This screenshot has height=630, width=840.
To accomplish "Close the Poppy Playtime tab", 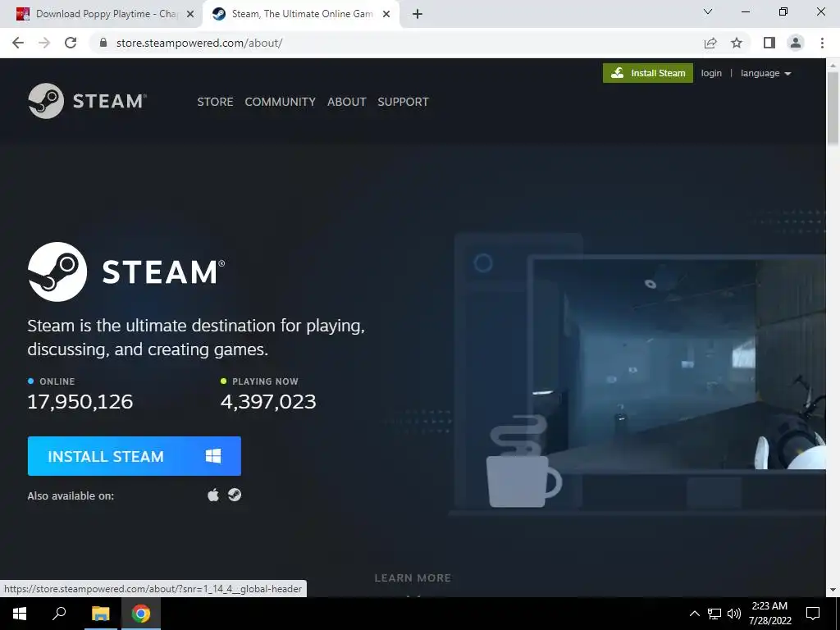I will pyautogui.click(x=190, y=14).
